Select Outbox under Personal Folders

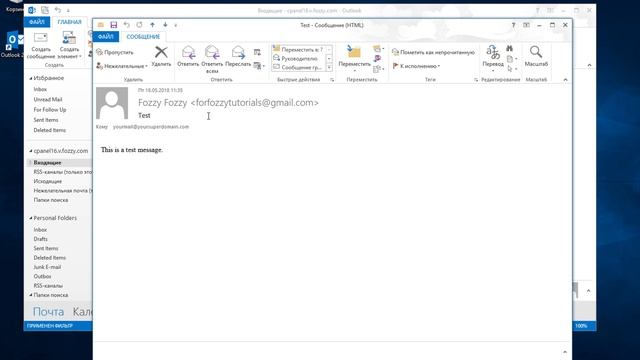tap(42, 276)
